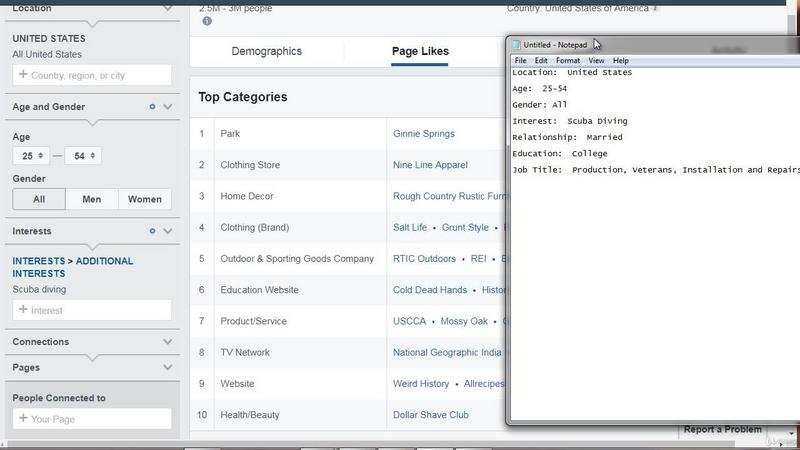Select Men gender option
800x450 pixels.
pos(92,199)
